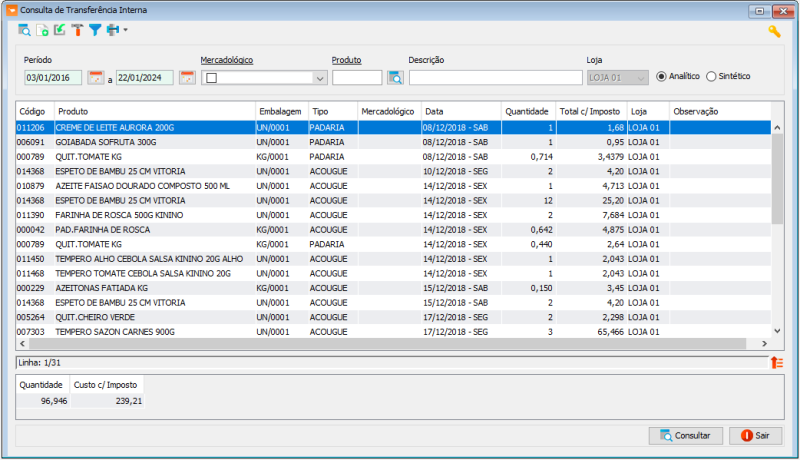Click date cell 10/12/2018 - SEG
The image size is (800, 460).
pyautogui.click(x=456, y=171)
